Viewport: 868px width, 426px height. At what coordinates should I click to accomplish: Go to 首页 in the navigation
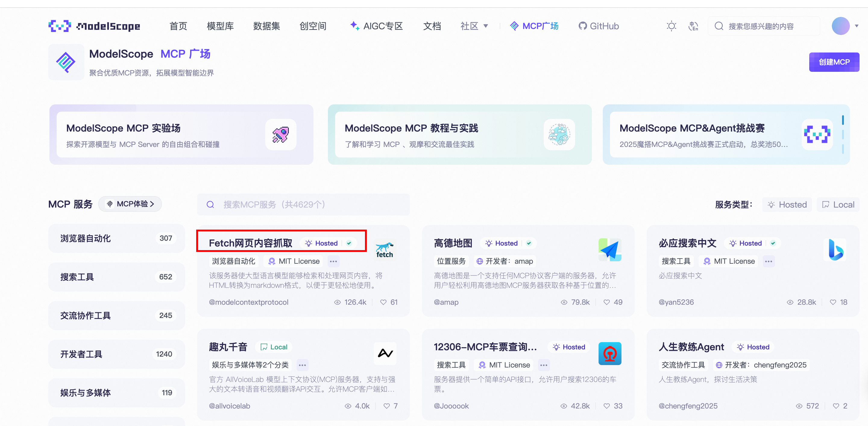coord(178,26)
